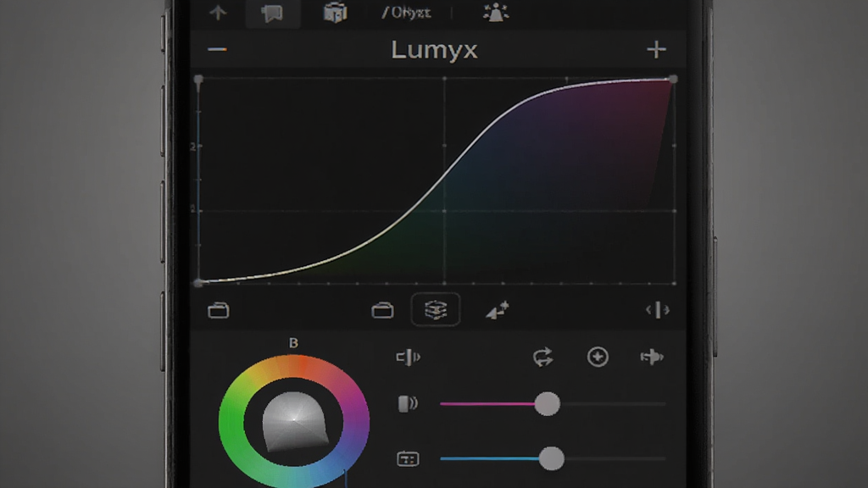Tap the '/Ohyzt' label in top bar
This screenshot has height=488, width=868.
pyautogui.click(x=406, y=13)
